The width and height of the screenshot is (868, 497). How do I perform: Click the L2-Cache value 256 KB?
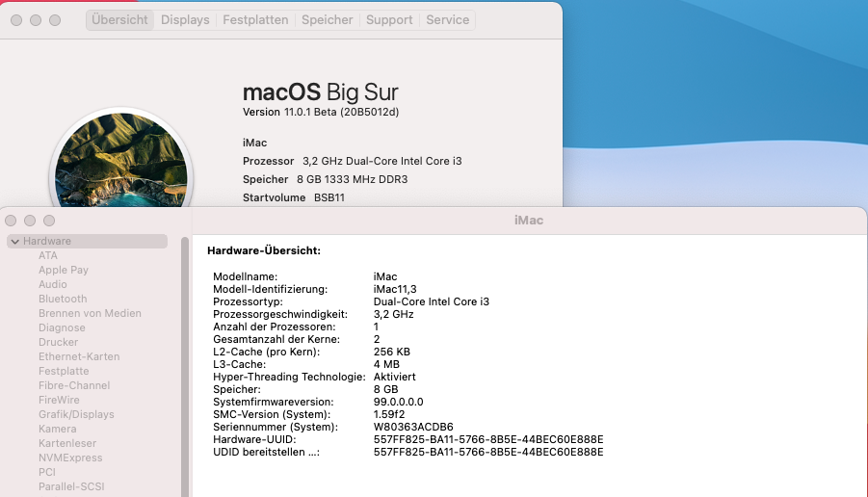392,352
